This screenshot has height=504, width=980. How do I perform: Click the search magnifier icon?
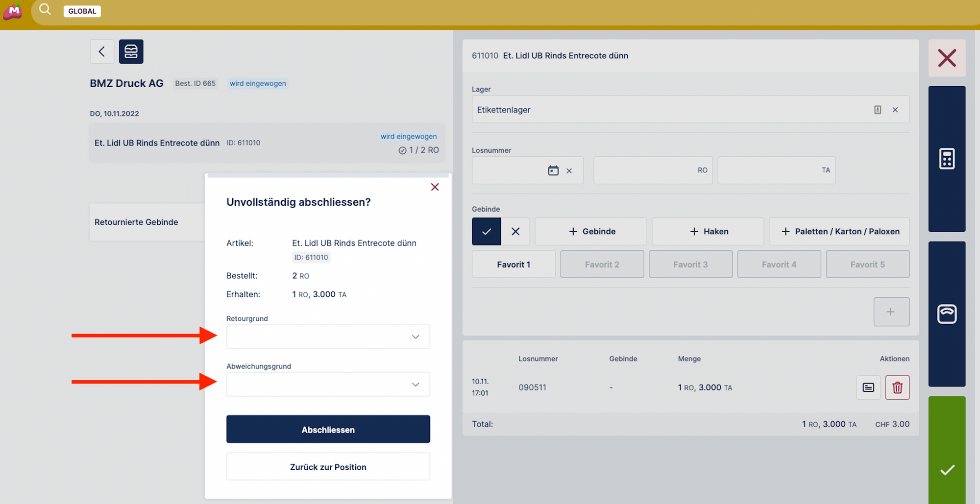coord(45,10)
